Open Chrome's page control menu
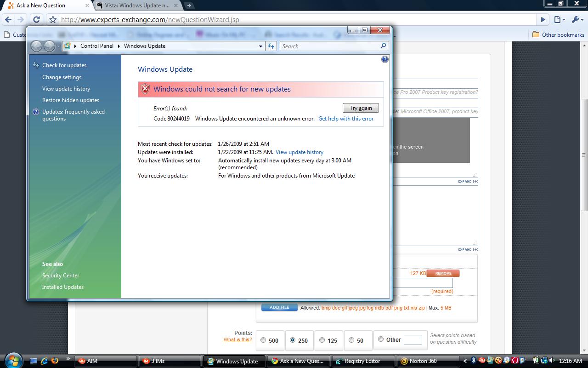 (x=559, y=20)
